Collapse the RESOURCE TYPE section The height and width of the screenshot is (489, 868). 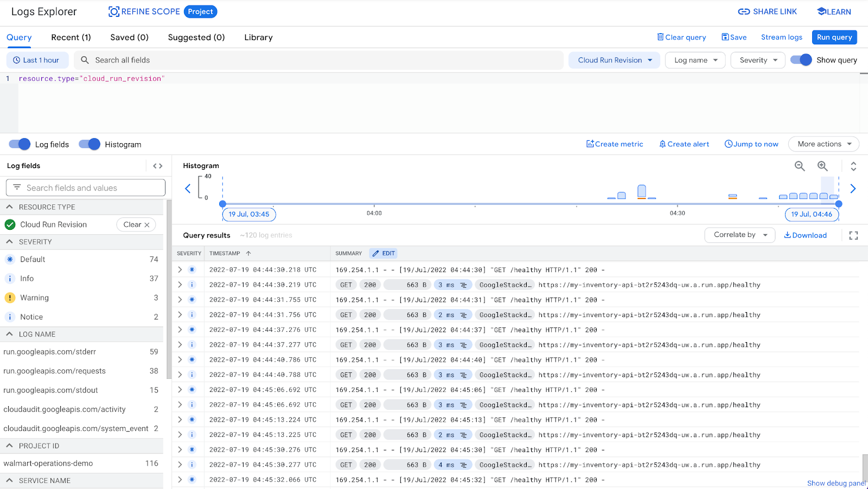point(10,207)
